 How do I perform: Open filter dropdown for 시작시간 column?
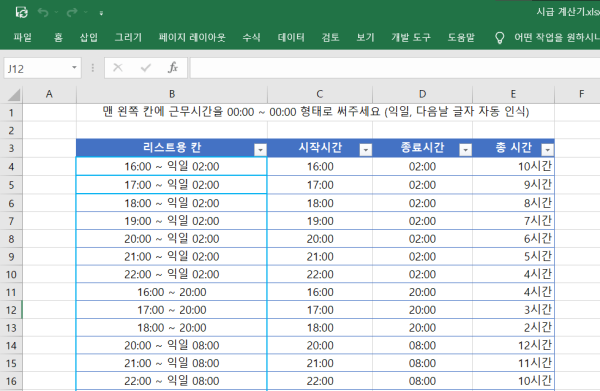click(x=366, y=150)
